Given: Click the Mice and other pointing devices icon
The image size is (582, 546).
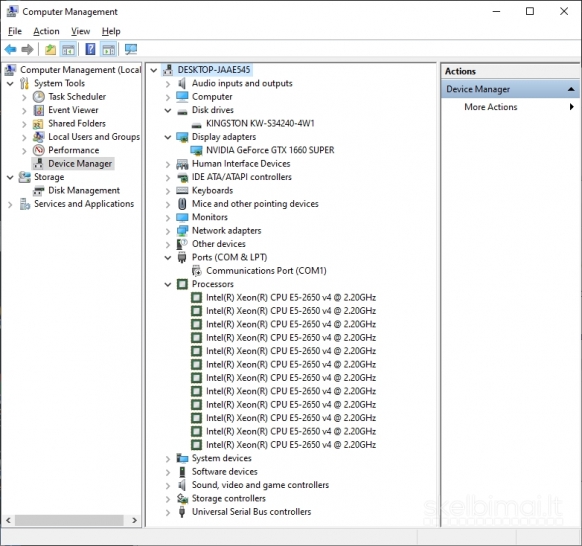Looking at the screenshot, I should coord(182,204).
